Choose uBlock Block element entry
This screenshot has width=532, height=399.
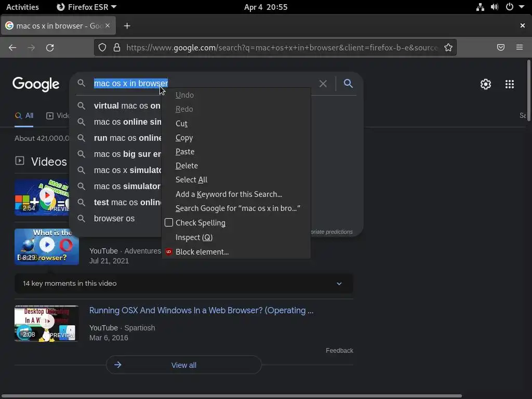(x=236, y=252)
